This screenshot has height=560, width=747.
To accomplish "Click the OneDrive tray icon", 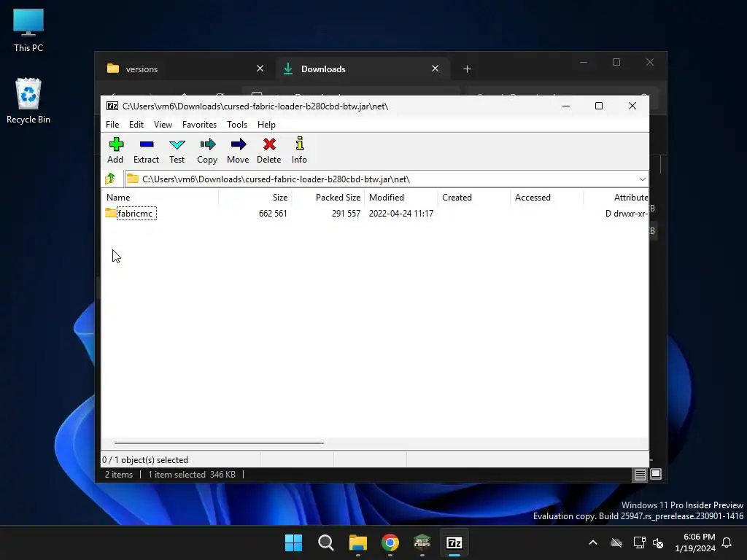I will 616,542.
